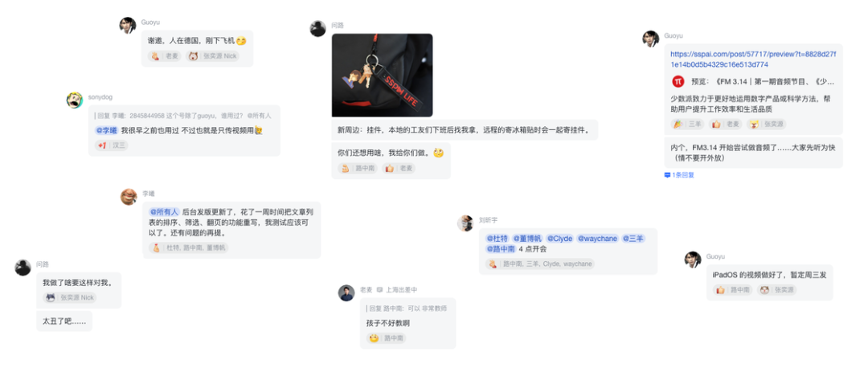Click the 张奕源 Nick reaction under 我做了啥 message

pos(70,298)
